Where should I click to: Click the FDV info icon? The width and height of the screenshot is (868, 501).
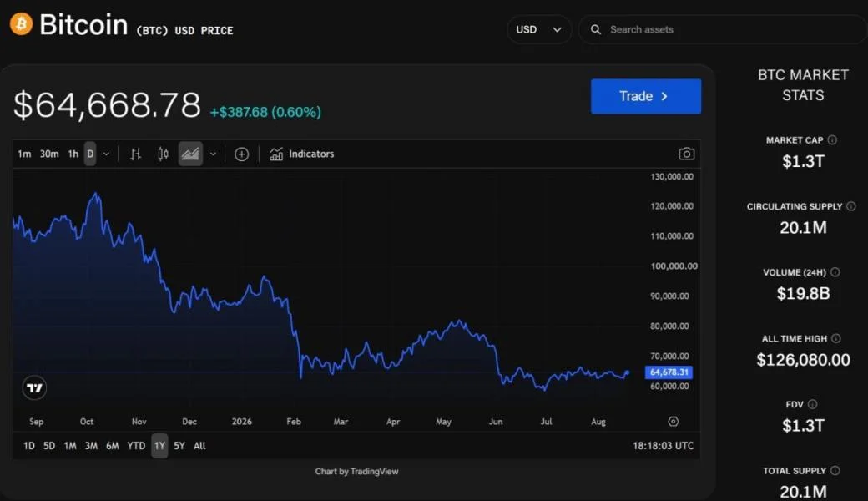(812, 404)
